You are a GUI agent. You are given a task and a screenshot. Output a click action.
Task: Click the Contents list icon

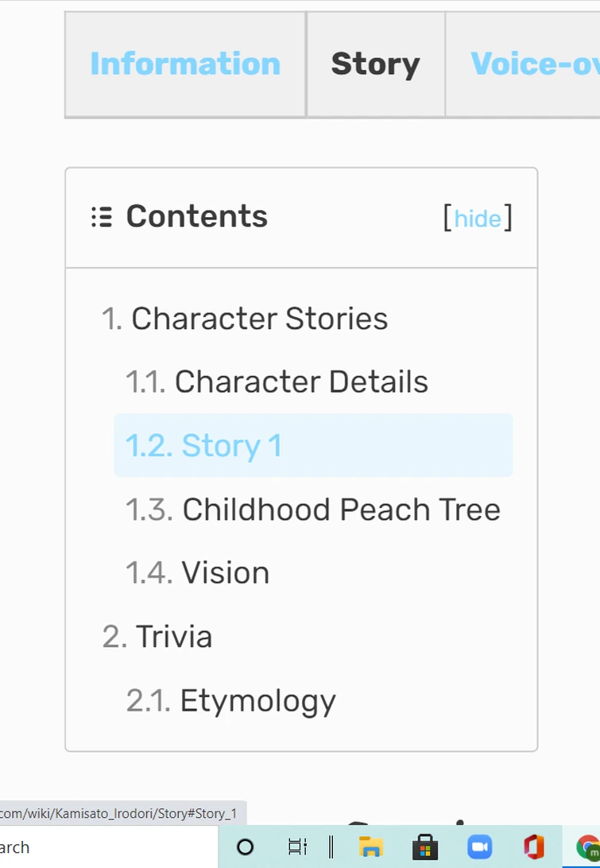pyautogui.click(x=101, y=217)
